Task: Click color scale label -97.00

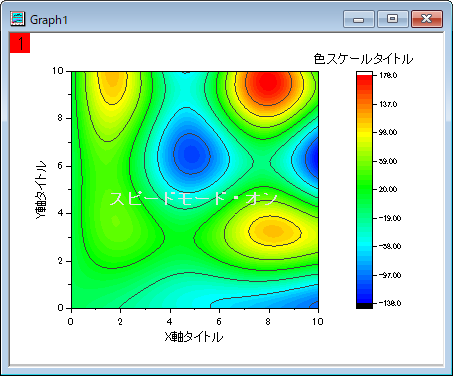Action: [x=390, y=275]
